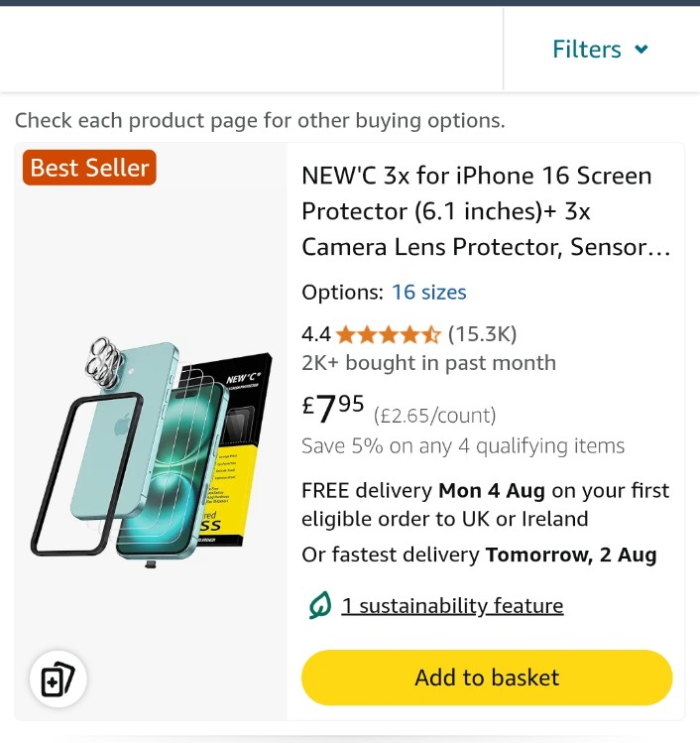
Task: View the 16 sizes options
Action: [x=428, y=292]
